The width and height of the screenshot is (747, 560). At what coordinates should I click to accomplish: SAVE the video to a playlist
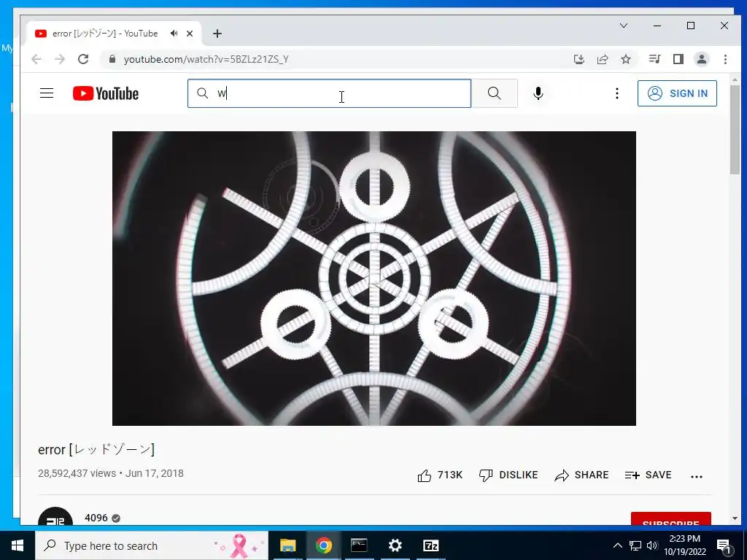coord(648,475)
